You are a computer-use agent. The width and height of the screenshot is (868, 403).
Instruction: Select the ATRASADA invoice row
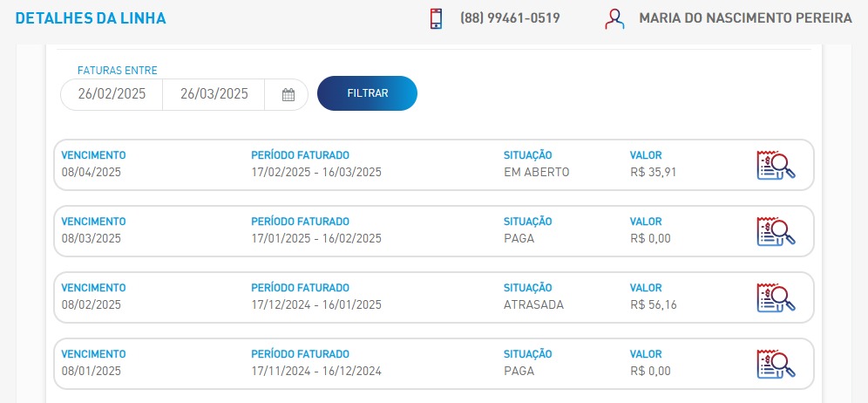(x=433, y=297)
